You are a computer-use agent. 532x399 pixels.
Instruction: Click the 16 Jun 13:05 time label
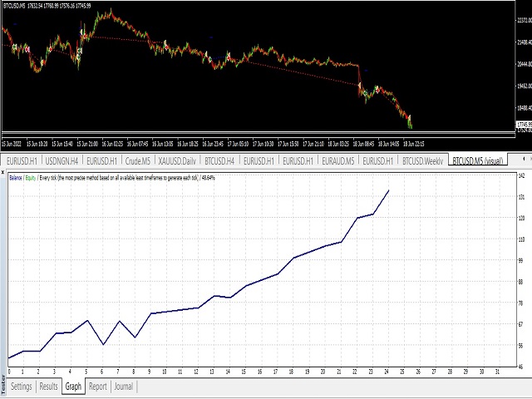pyautogui.click(x=163, y=144)
